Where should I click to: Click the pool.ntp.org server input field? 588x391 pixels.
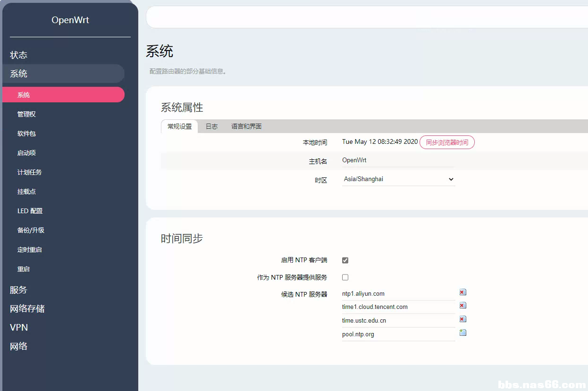(x=397, y=334)
